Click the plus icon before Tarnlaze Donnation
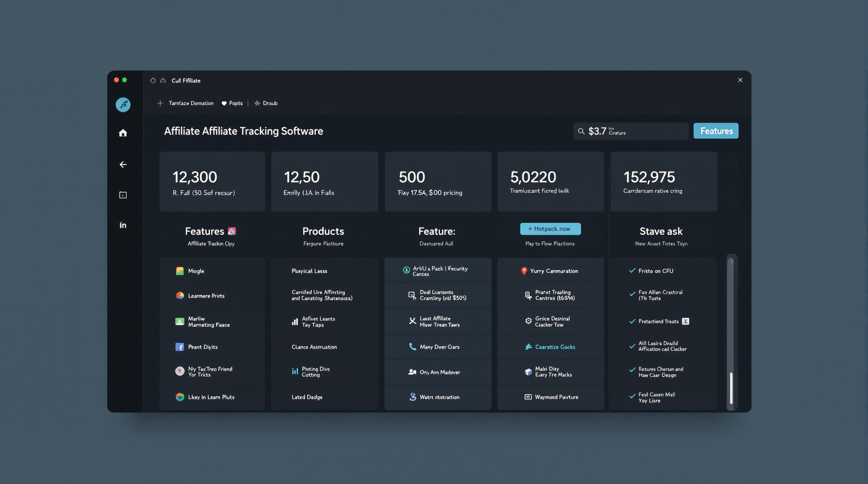868x484 pixels. pyautogui.click(x=160, y=103)
